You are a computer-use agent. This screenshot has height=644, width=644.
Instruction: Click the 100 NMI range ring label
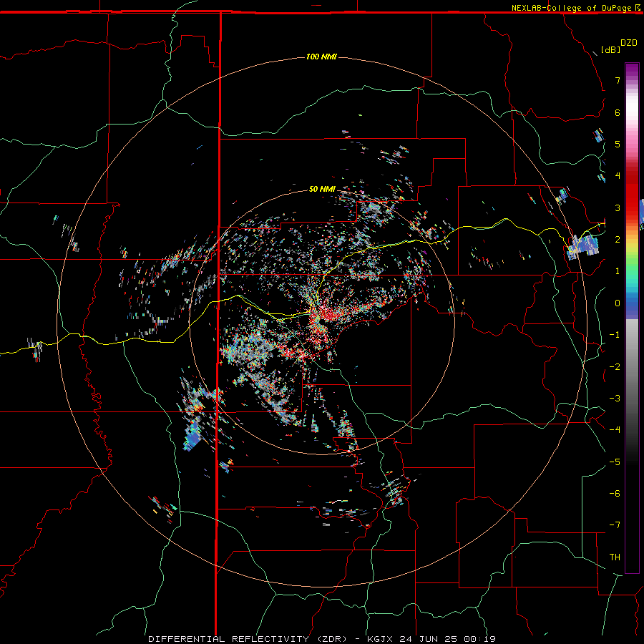[x=321, y=57]
